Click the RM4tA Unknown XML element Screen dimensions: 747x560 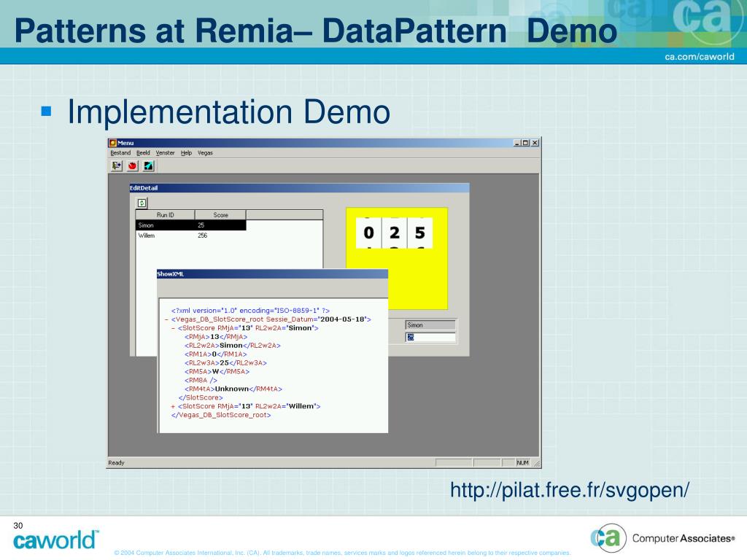(233, 389)
